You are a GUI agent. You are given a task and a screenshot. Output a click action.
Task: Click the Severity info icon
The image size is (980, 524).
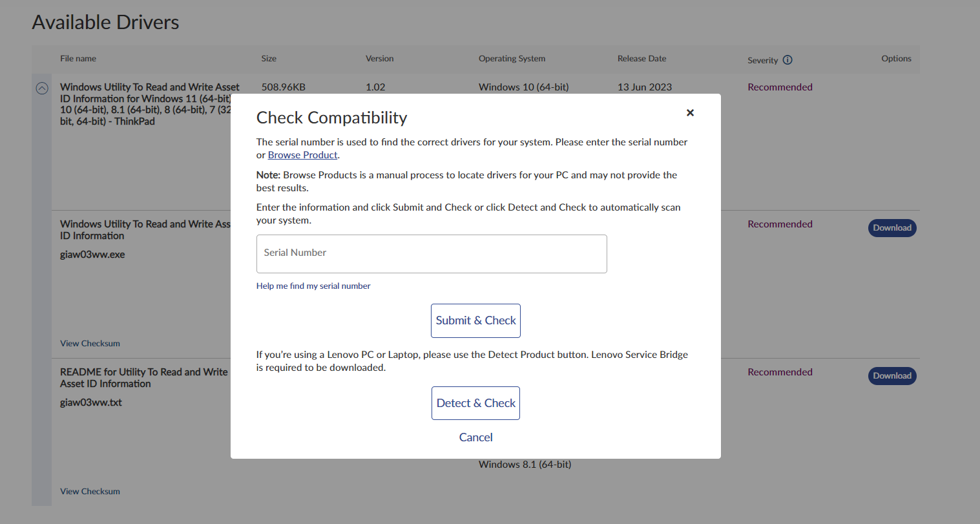coord(787,60)
